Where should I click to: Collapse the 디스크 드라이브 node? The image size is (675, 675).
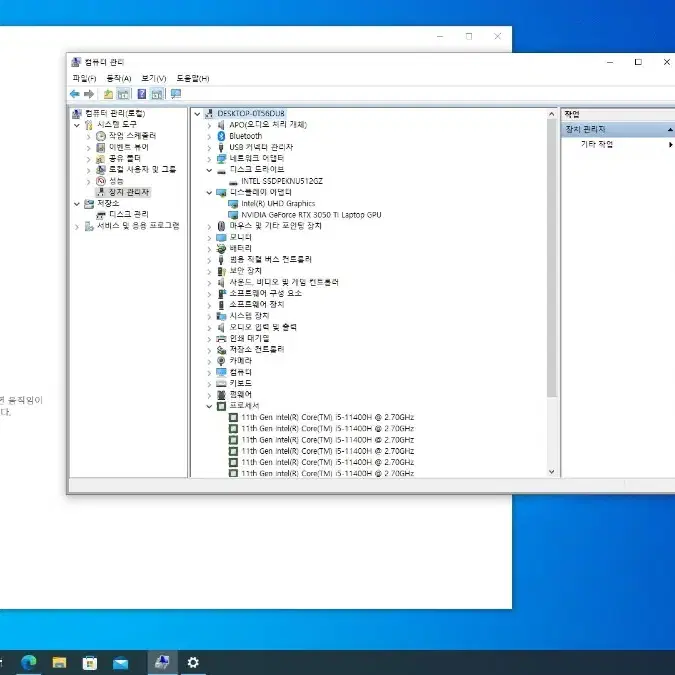point(209,170)
